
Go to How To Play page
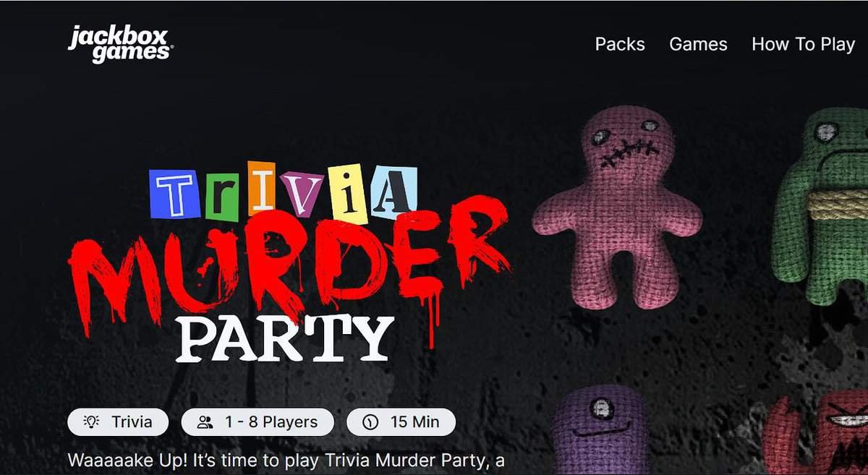[804, 44]
